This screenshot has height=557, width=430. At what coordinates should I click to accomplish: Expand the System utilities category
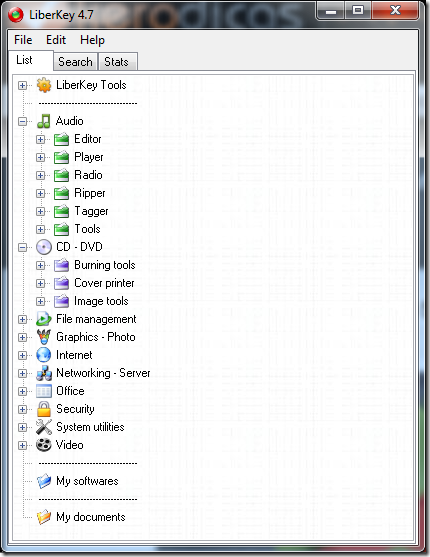point(22,427)
